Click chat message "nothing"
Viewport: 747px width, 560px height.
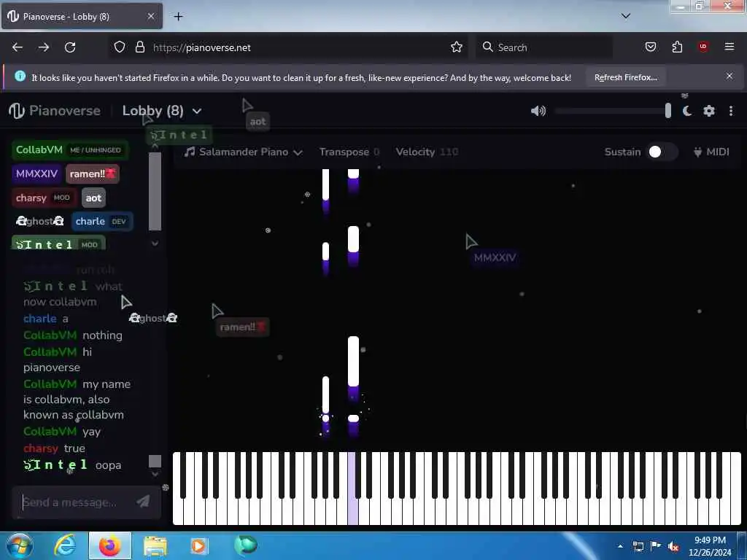102,335
